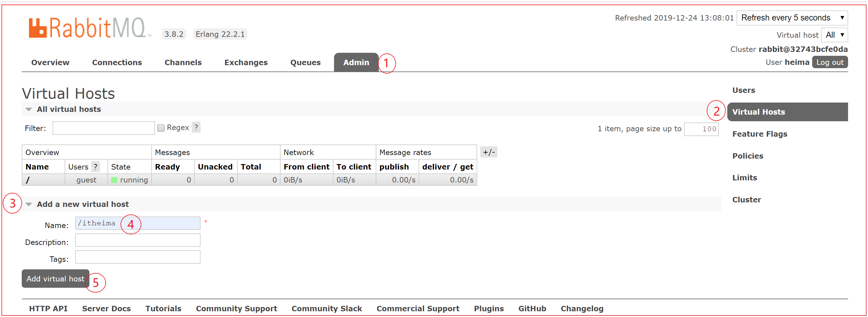Click the Tags input field
Image resolution: width=868 pixels, height=317 pixels.
click(137, 257)
